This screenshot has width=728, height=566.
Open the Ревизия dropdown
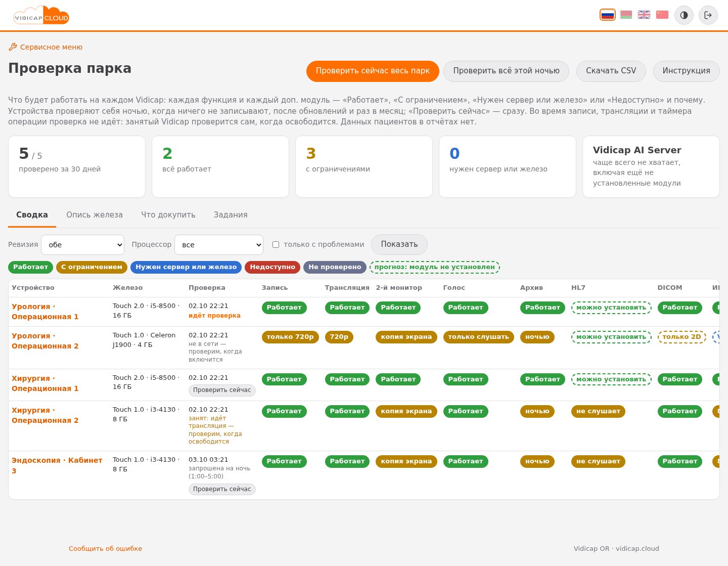point(82,245)
